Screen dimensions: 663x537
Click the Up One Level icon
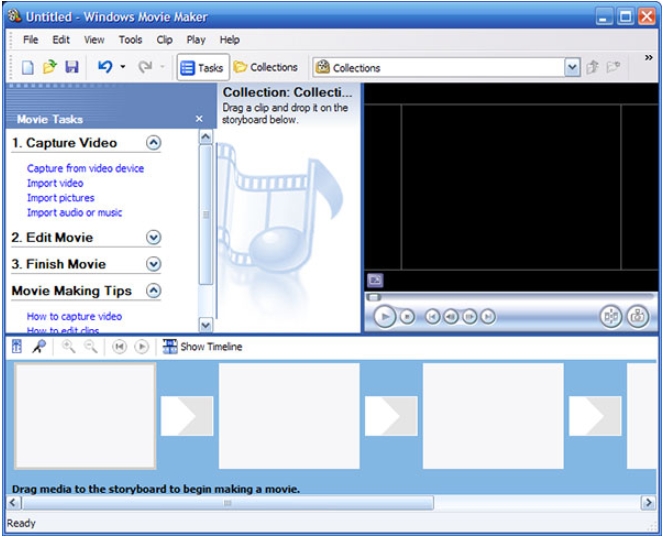coord(593,67)
